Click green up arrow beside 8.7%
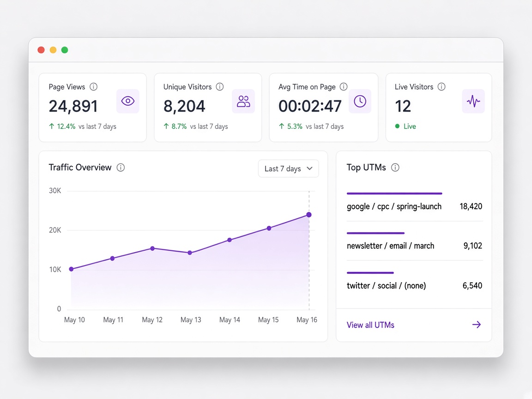This screenshot has width=532, height=399. [166, 126]
